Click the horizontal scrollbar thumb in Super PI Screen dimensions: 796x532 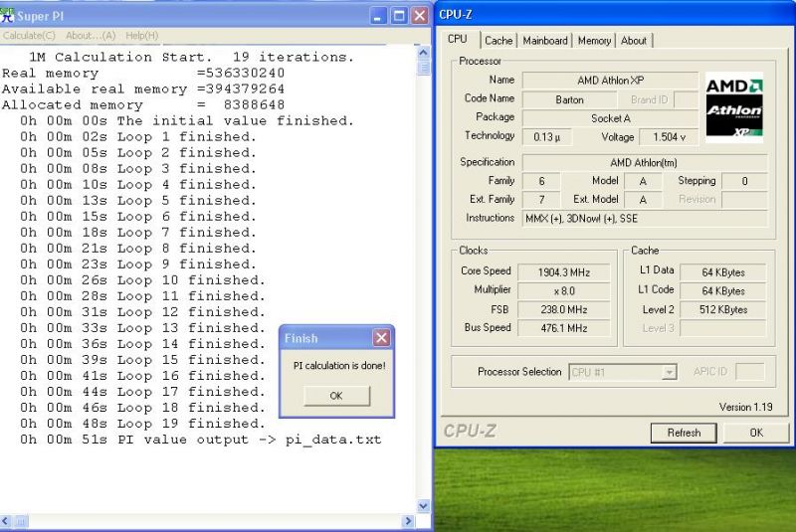pyautogui.click(x=21, y=521)
